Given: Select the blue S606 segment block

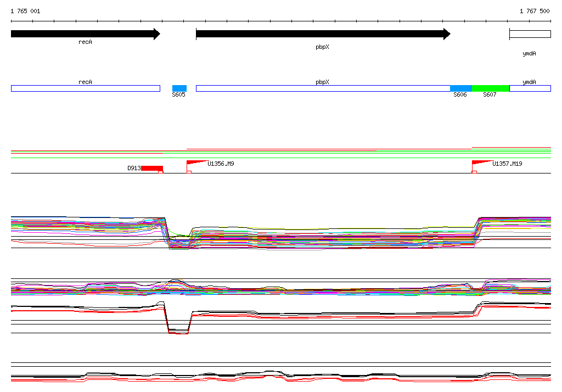Looking at the screenshot, I should tap(461, 88).
